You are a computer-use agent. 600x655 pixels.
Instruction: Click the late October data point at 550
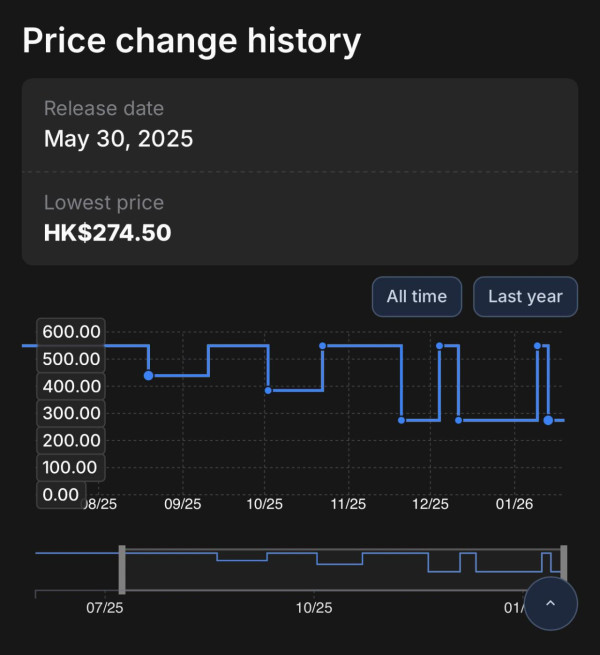coord(322,346)
